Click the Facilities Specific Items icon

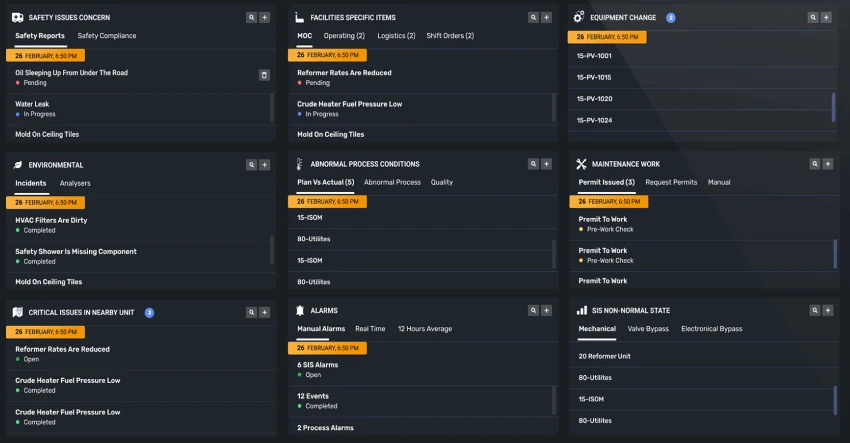coord(299,17)
